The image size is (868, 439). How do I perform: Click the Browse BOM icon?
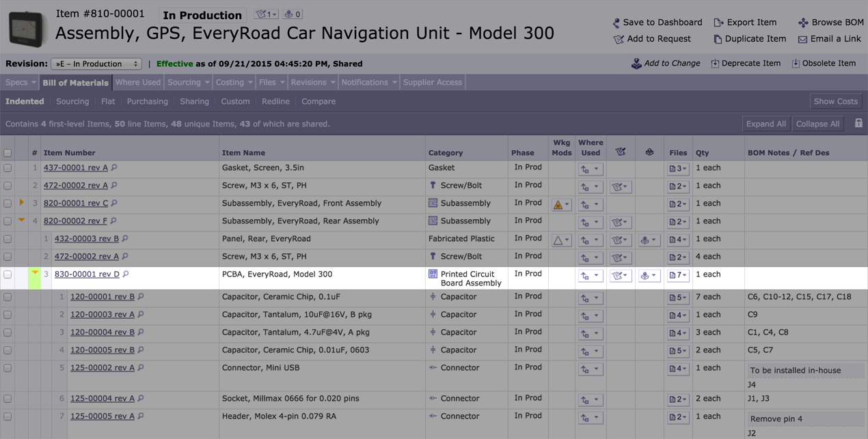coord(803,23)
